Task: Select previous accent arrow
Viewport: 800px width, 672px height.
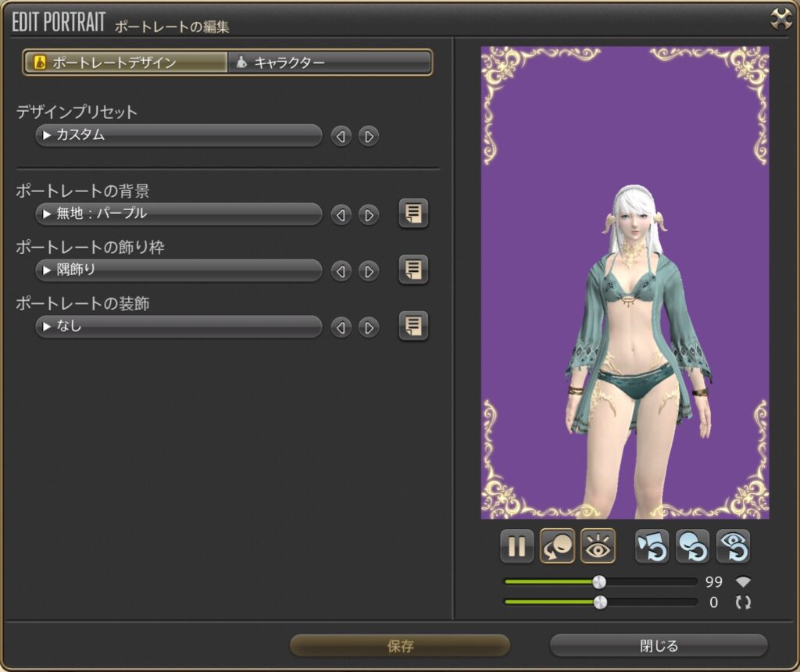Action: (x=341, y=327)
